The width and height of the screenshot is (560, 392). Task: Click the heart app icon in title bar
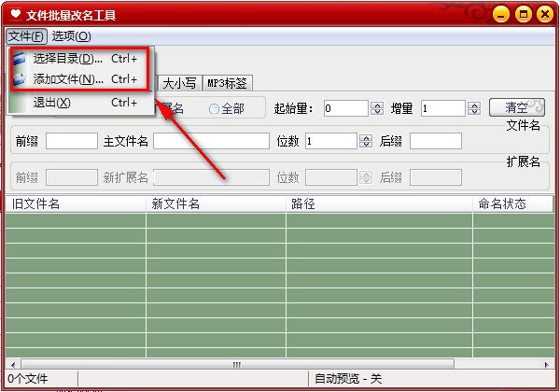click(x=15, y=14)
